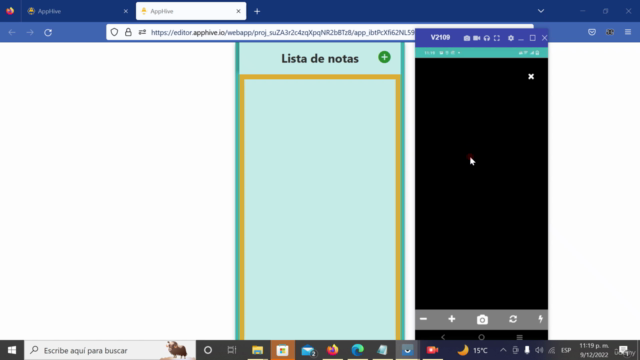
Task: Switch to the first AppHive browser tab
Action: click(x=78, y=11)
